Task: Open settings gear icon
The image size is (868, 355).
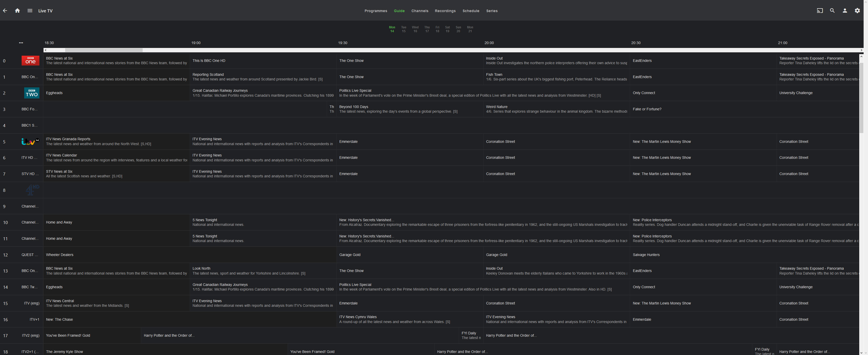Action: point(857,11)
